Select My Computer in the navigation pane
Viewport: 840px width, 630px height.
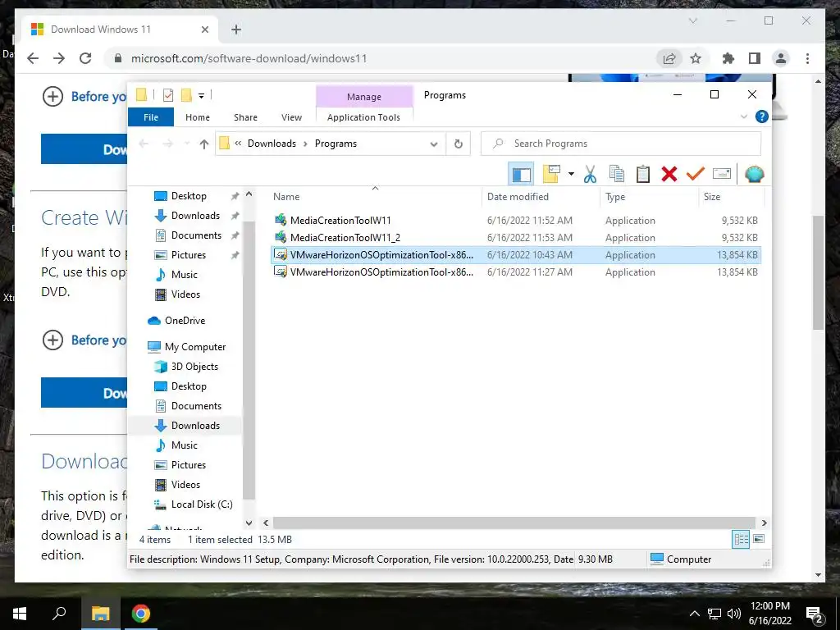tap(195, 347)
